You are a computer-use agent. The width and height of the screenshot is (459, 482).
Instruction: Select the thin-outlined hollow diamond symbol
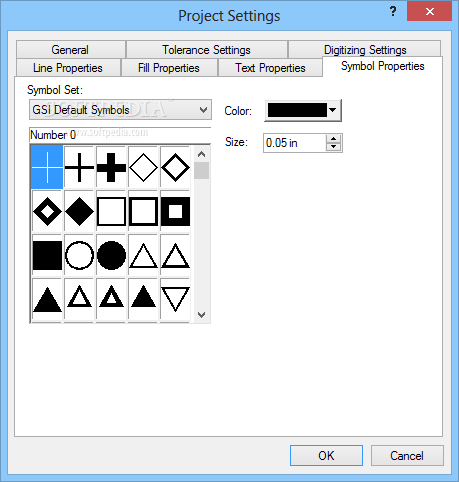click(143, 167)
